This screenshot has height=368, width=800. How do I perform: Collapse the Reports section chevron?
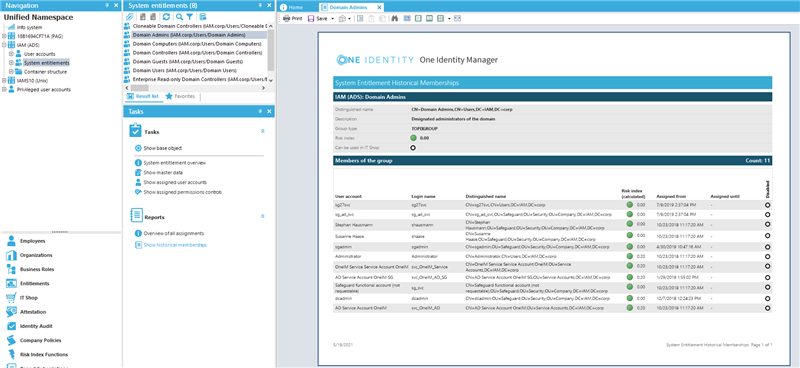(x=263, y=216)
